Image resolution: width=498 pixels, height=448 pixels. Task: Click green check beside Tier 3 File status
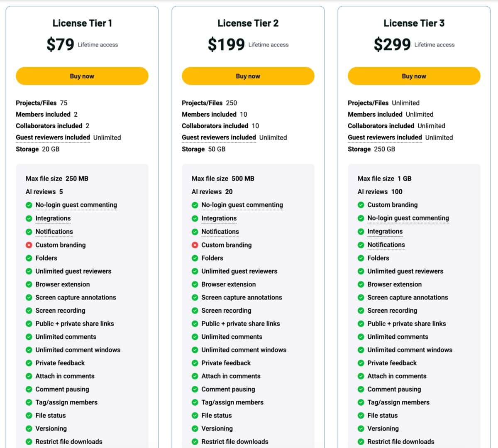pos(361,415)
